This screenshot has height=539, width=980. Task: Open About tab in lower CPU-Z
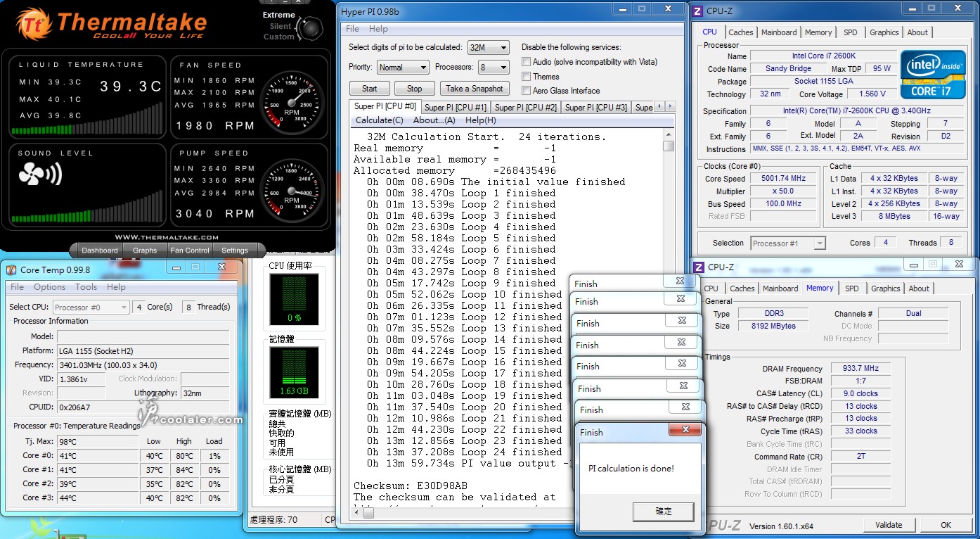[x=919, y=288]
